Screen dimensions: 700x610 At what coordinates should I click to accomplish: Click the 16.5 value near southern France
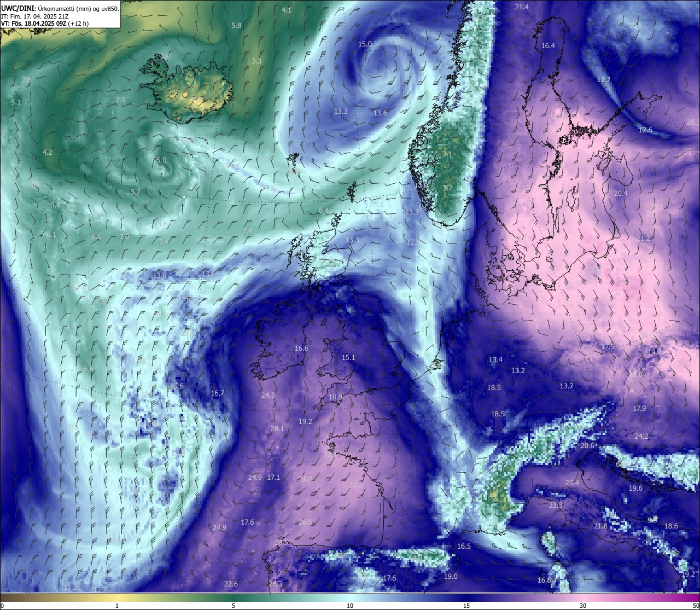464,547
